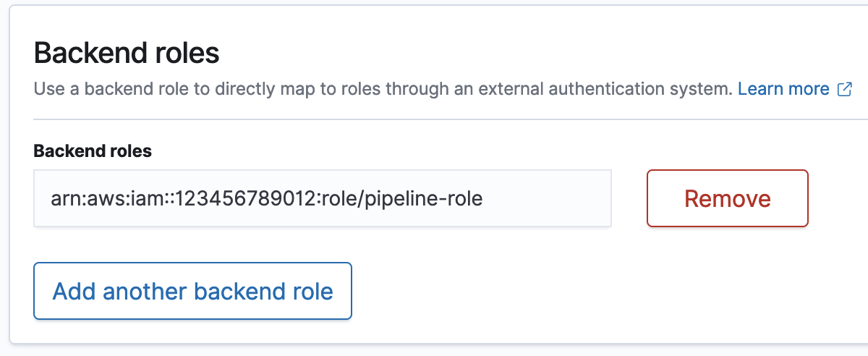Click the 'Backend roles' panel heading
This screenshot has width=868, height=356.
[127, 54]
